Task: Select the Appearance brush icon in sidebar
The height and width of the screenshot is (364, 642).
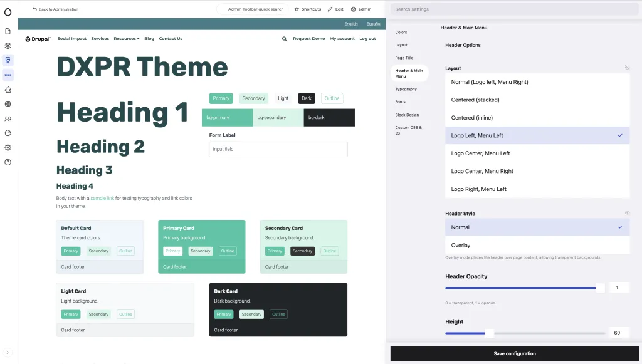Action: coord(8,60)
